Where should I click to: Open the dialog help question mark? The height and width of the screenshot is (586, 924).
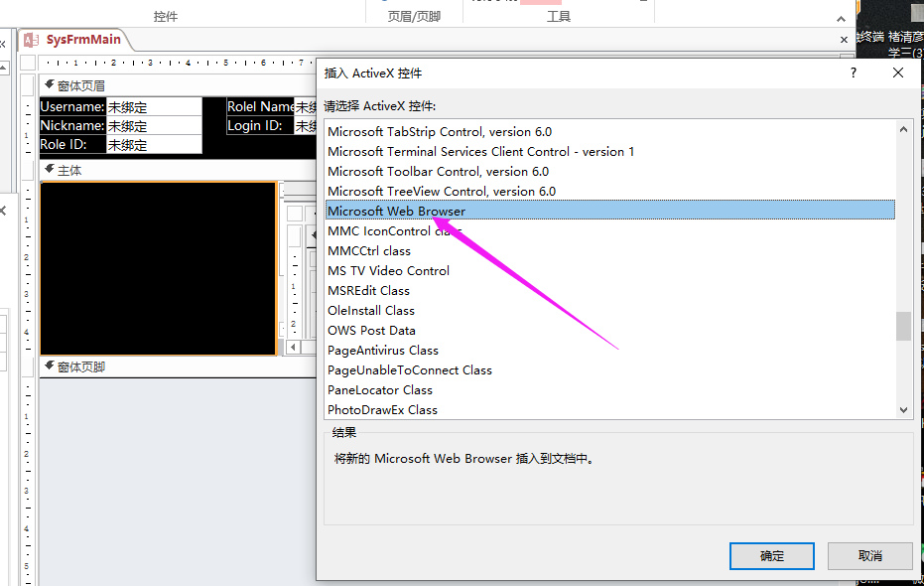tap(854, 73)
